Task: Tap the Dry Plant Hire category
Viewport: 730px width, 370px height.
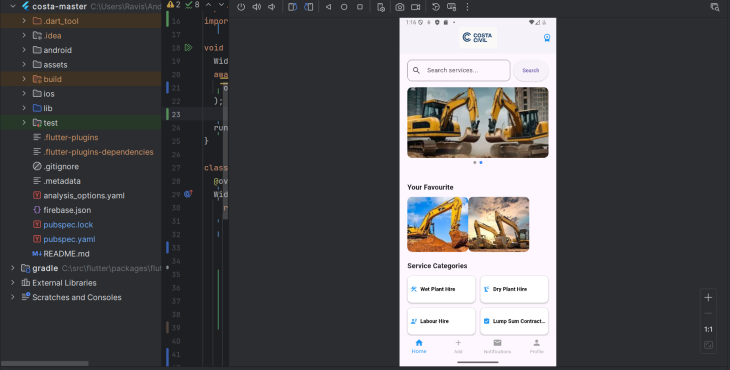Action: (x=514, y=289)
